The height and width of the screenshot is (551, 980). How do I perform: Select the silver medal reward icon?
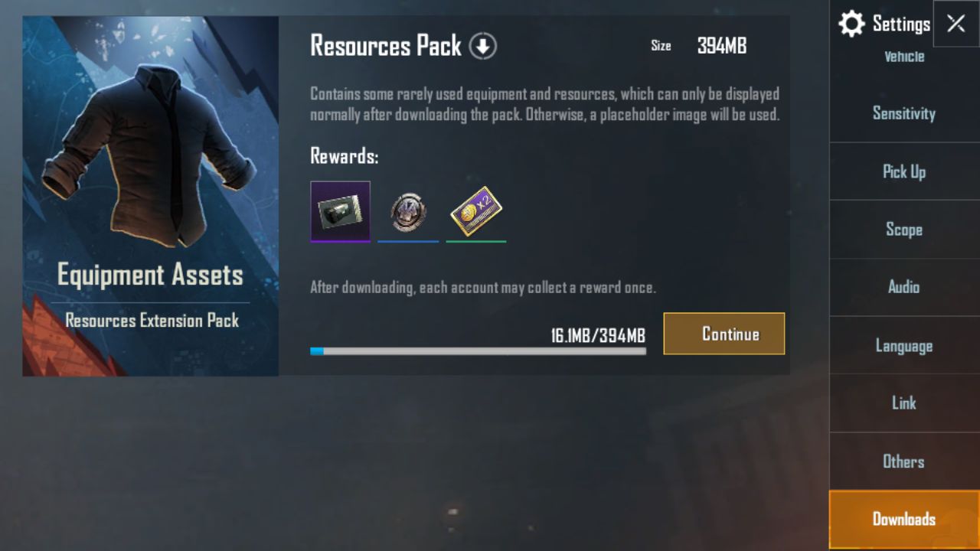408,212
